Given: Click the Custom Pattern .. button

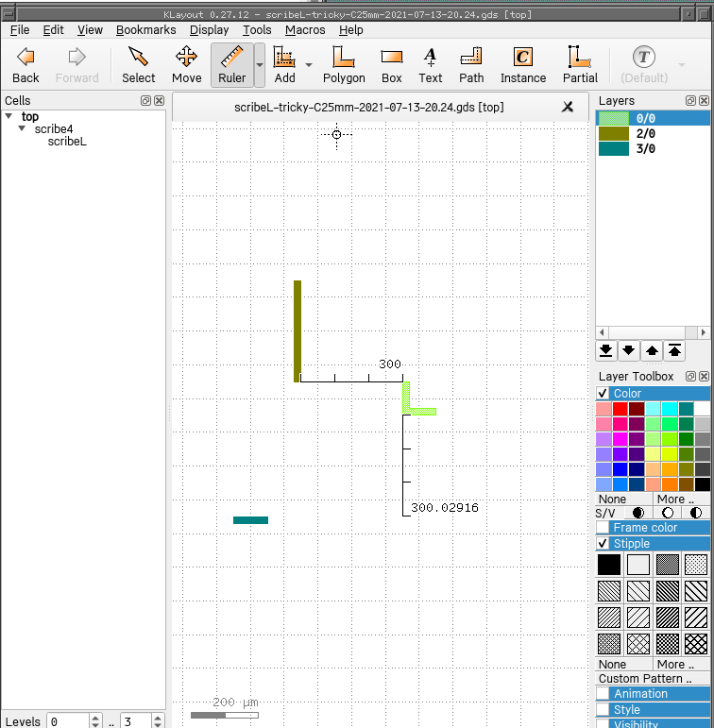Looking at the screenshot, I should [653, 679].
